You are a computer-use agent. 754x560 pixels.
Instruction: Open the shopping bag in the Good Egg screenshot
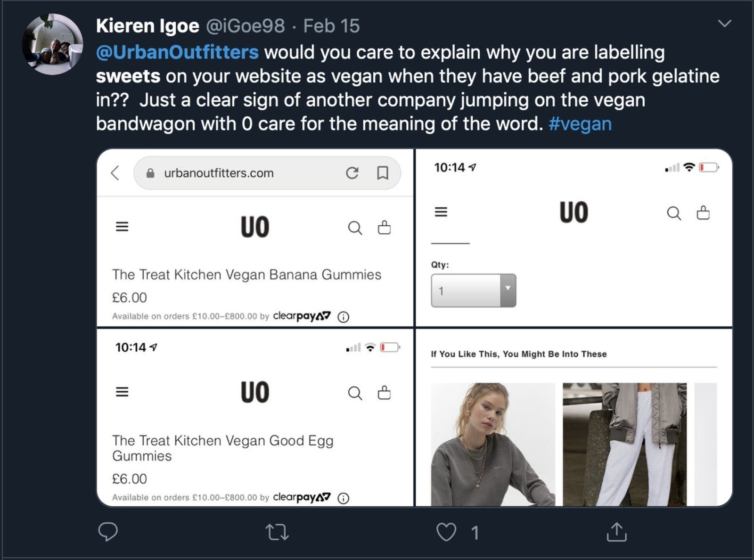pos(384,393)
